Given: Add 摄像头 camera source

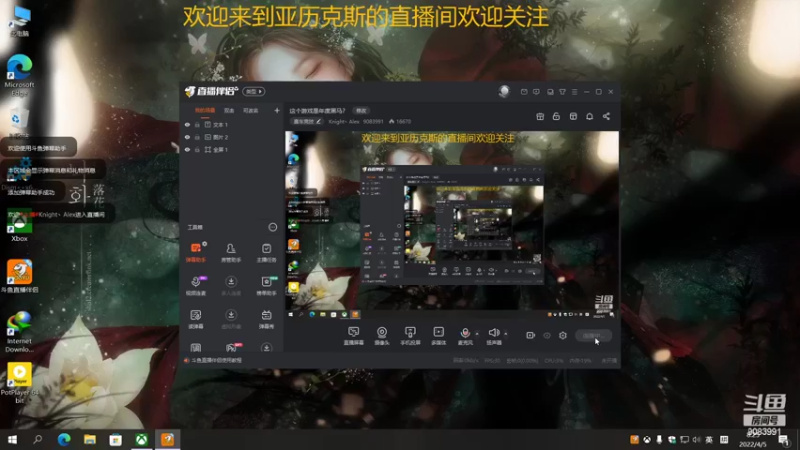Looking at the screenshot, I should click(382, 336).
